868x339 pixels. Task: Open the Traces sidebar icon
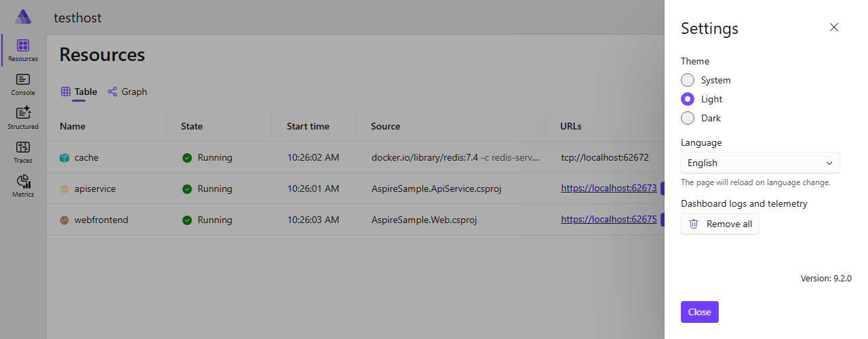tap(23, 152)
